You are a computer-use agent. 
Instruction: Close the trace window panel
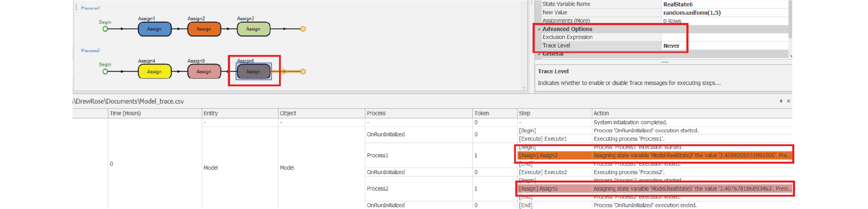[789, 101]
